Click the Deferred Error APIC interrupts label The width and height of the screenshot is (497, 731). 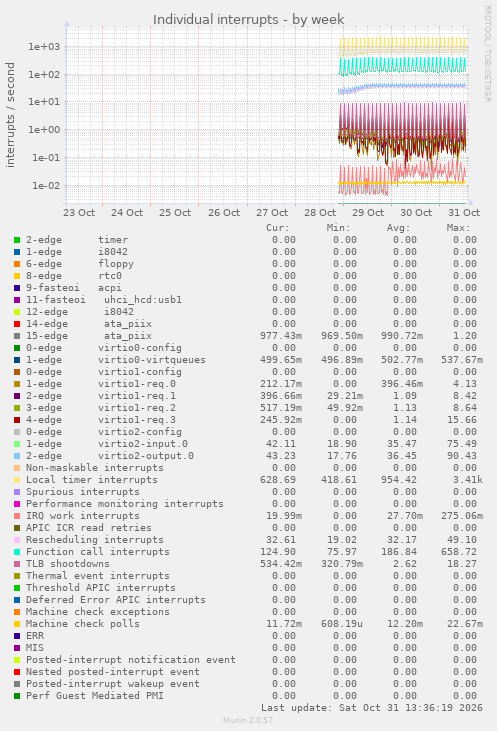click(x=116, y=600)
